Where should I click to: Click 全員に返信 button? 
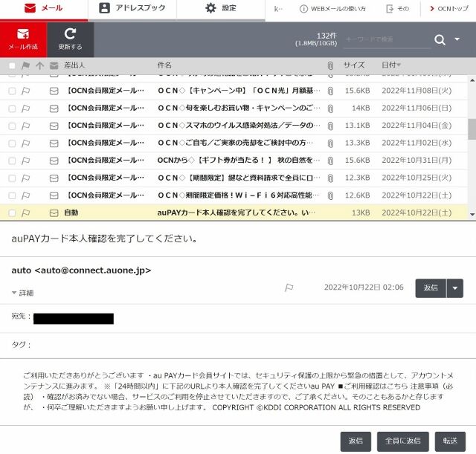point(402,441)
